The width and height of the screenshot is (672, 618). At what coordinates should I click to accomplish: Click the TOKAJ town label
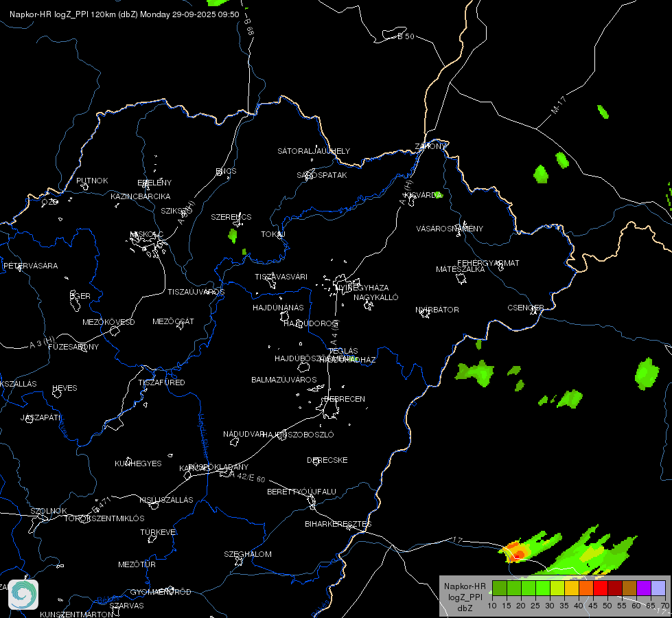[273, 234]
